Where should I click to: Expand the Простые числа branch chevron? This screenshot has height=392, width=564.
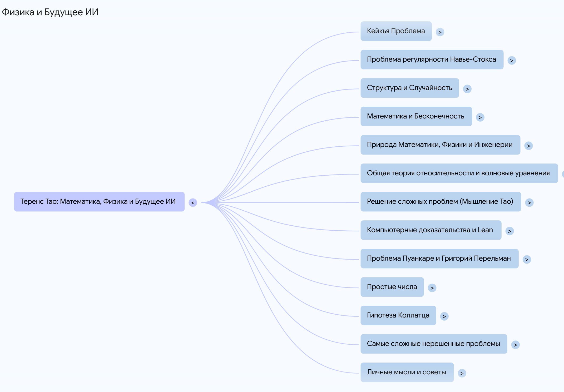(432, 288)
